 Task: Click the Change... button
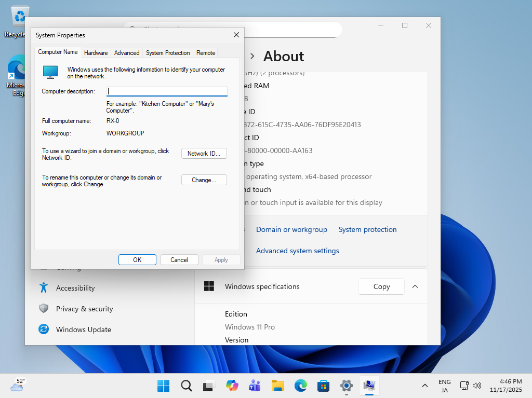pos(204,180)
